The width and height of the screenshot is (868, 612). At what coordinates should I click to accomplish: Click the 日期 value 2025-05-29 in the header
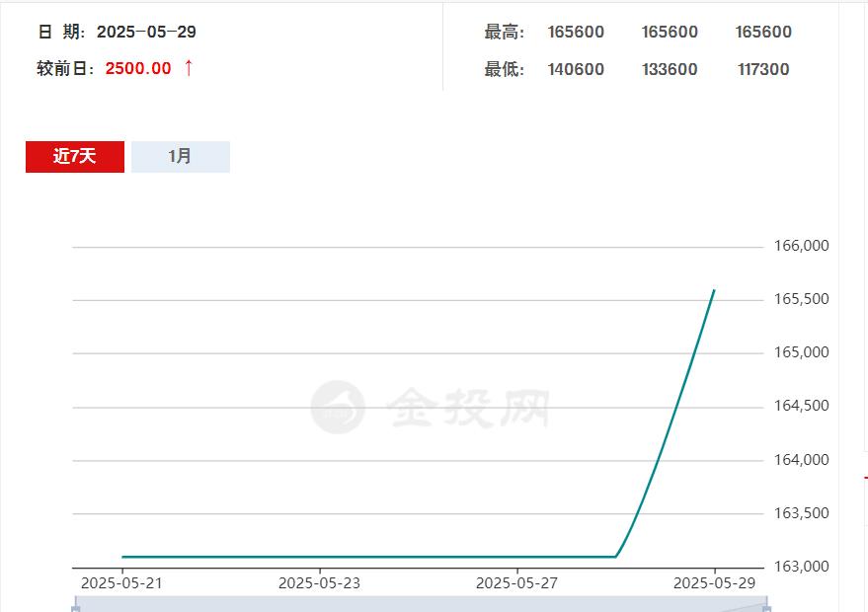coord(146,32)
